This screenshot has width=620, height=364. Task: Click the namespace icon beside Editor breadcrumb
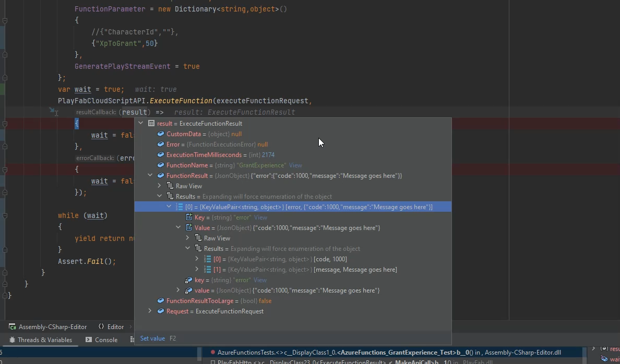pyautogui.click(x=101, y=327)
